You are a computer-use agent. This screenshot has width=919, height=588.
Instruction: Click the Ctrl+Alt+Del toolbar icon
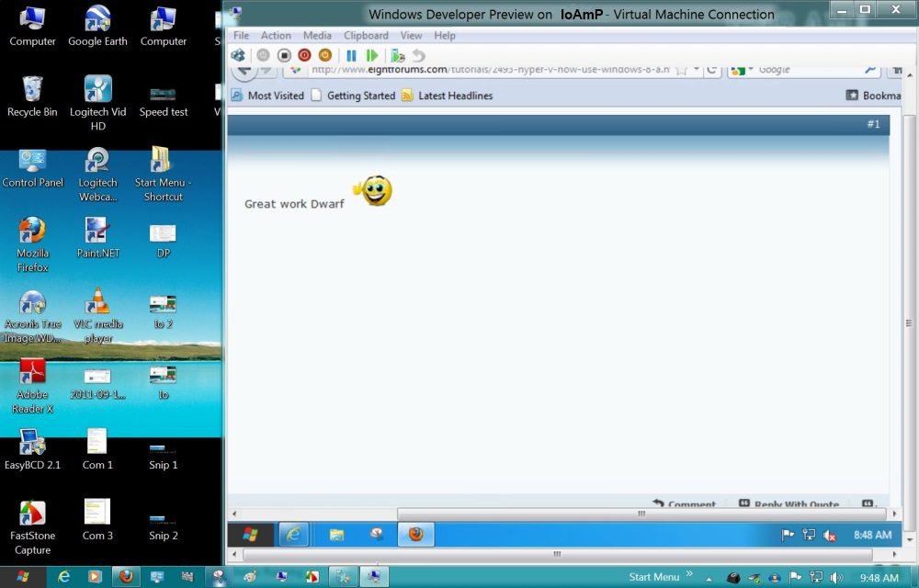click(238, 55)
